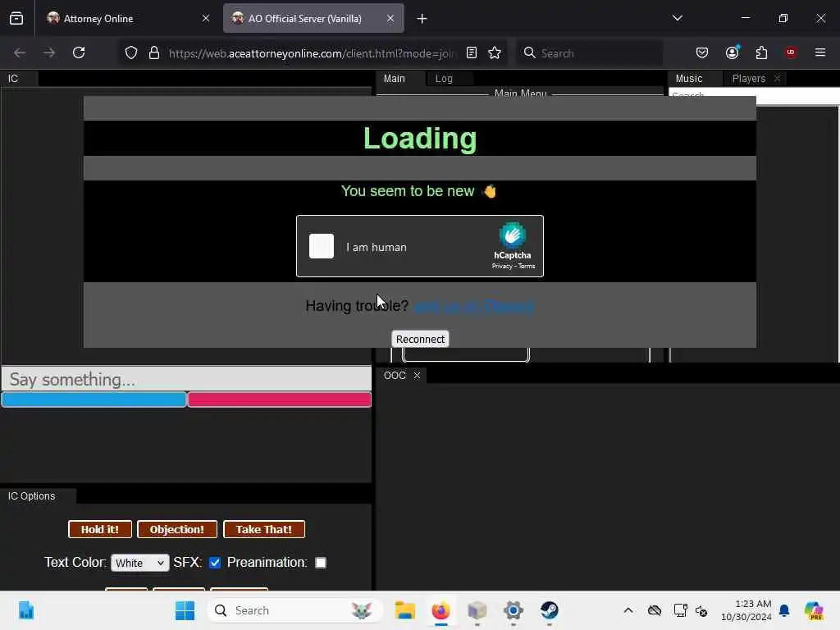Screen dimensions: 840x630
Task: Open the box app icon in taskbar
Action: (x=477, y=610)
